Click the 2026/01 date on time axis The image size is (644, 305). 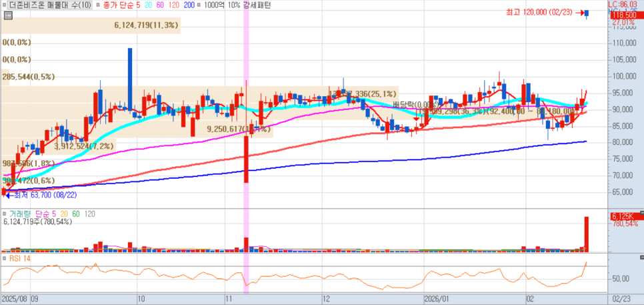(437, 299)
